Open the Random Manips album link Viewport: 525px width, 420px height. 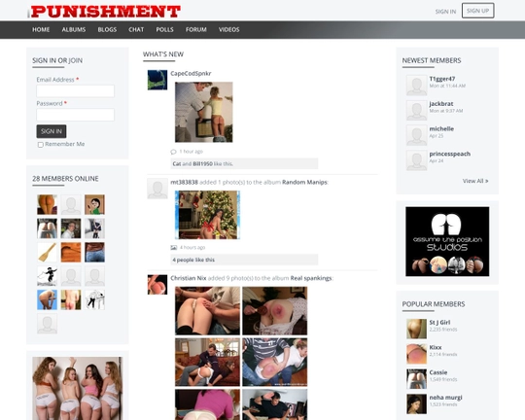coord(304,182)
